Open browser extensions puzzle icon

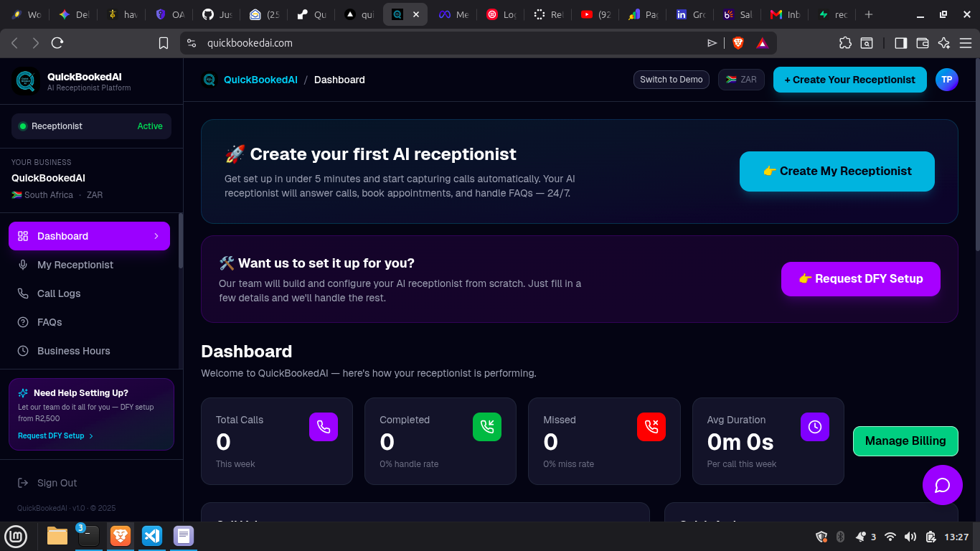[x=845, y=43]
